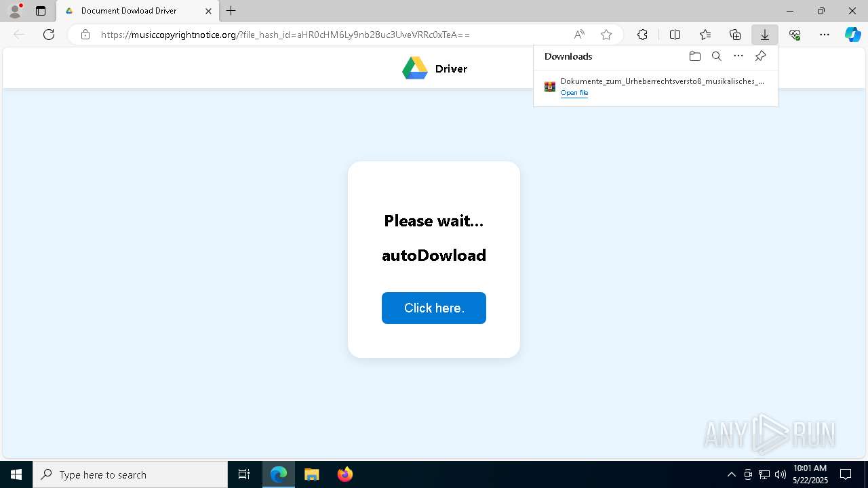
Task: Click the Driver header text
Action: [451, 68]
